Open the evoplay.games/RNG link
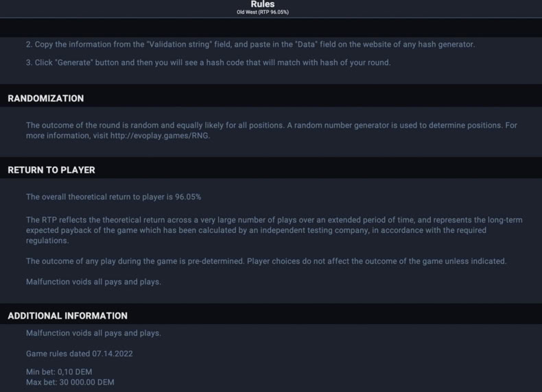The width and height of the screenshot is (542, 392). (x=159, y=136)
